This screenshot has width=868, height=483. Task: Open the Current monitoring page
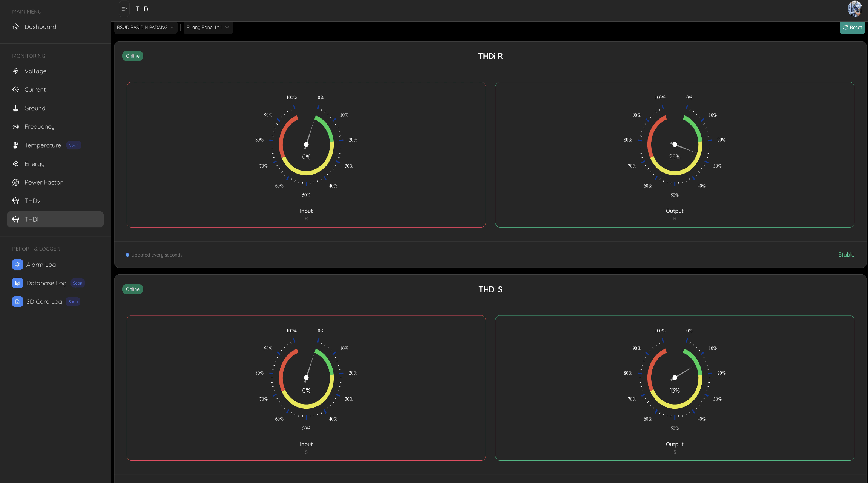[x=35, y=89]
